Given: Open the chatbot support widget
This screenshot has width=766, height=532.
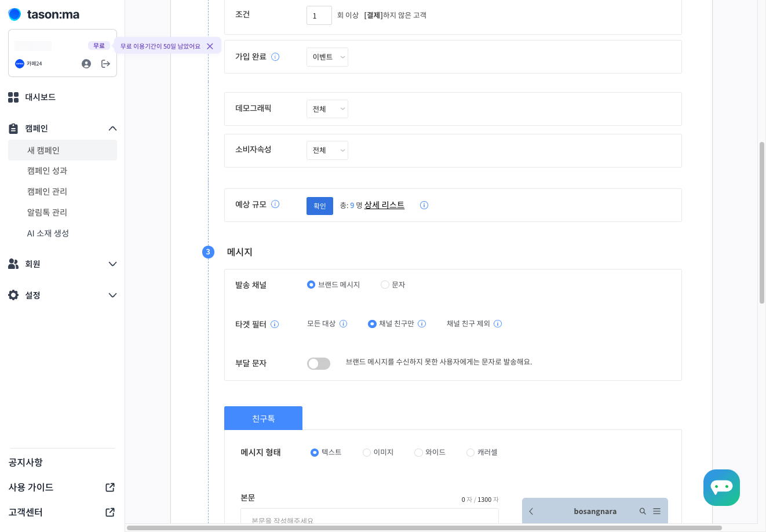Looking at the screenshot, I should click(721, 487).
